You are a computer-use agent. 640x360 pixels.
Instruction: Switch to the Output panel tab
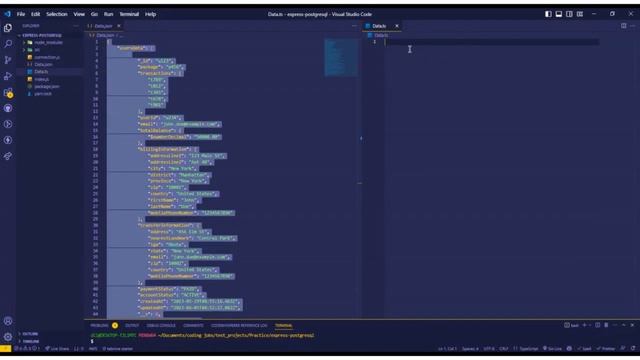pyautogui.click(x=132, y=325)
